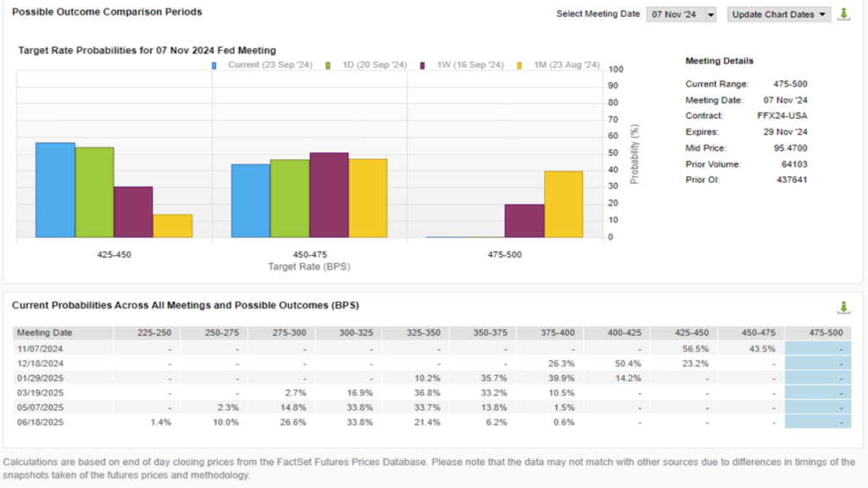Click the yellow 1M bar for 475-500
868x488 pixels.
[x=564, y=204]
